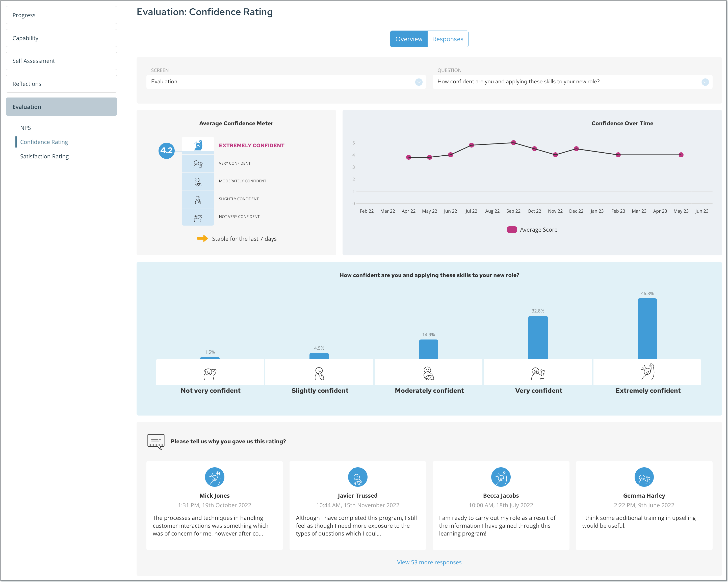
Task: Open Javier Trussed's response text
Action: point(357,526)
